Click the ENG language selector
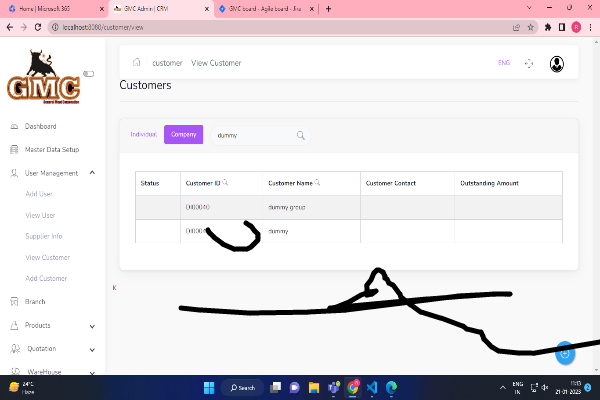Viewport: 600px width, 400px height. (x=504, y=63)
